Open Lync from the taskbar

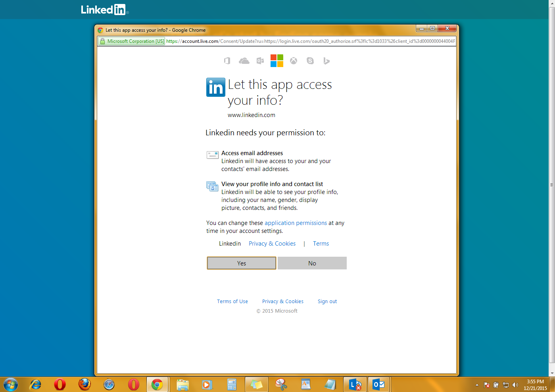[x=355, y=384]
